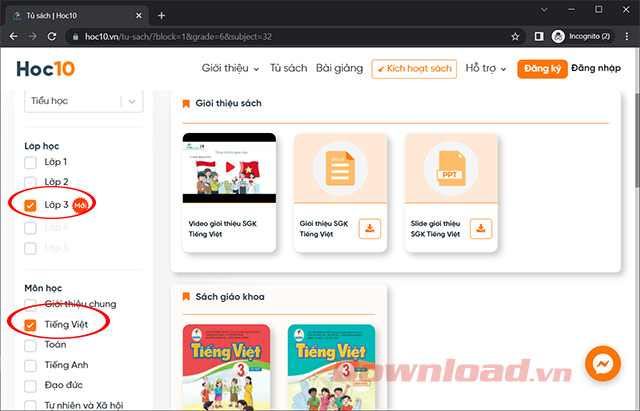Download the Slide giới thiệu SGK PPT file
Viewport: 640px width, 411px height.
[481, 229]
